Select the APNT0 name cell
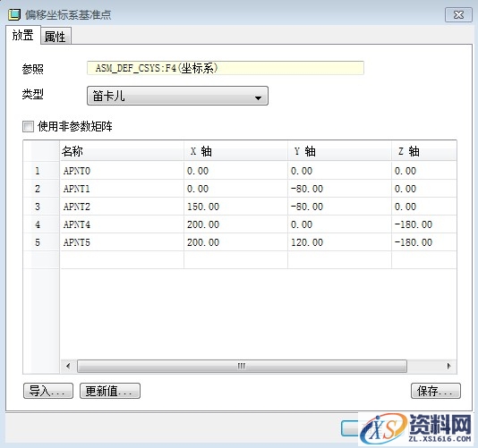This screenshot has width=478, height=448. 122,171
